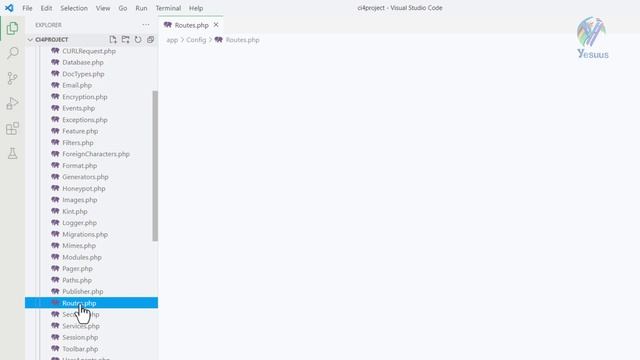Click the app breadcrumb segment
Image resolution: width=640 pixels, height=360 pixels.
pyautogui.click(x=172, y=40)
